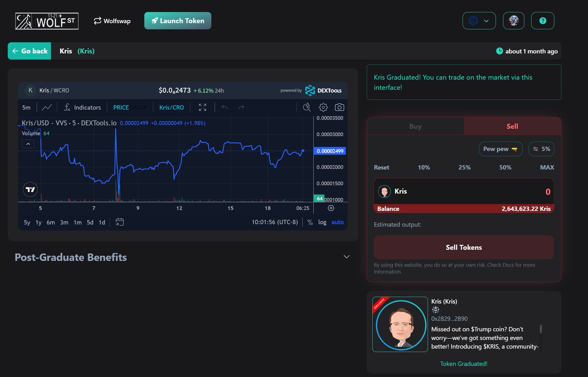Undo last chart action
The width and height of the screenshot is (588, 377).
coord(224,107)
